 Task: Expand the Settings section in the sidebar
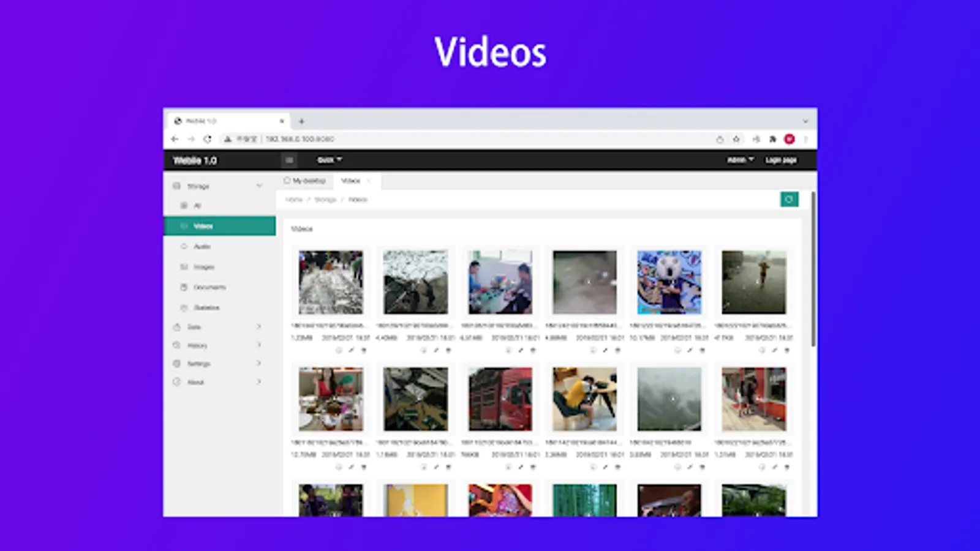click(x=259, y=364)
